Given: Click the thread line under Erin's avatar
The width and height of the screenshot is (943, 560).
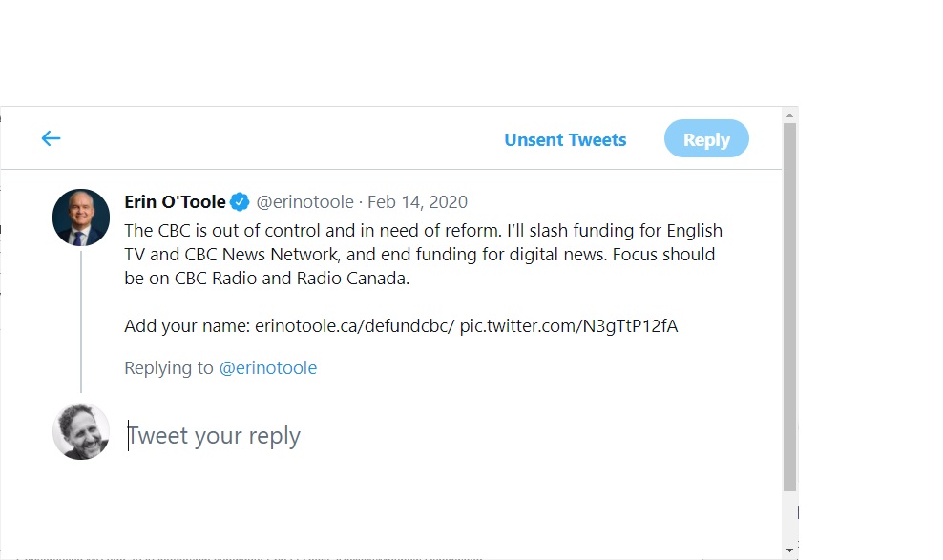Looking at the screenshot, I should pyautogui.click(x=81, y=320).
